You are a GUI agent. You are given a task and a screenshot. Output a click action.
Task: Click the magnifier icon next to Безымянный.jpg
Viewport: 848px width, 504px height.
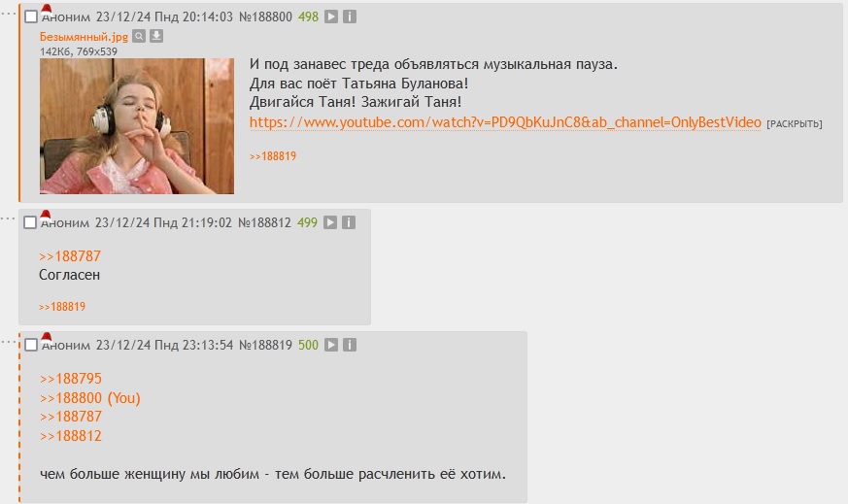point(139,36)
